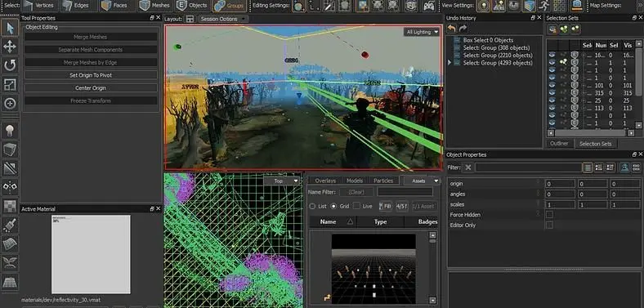
Task: Select the Block cube tool
Action: coord(10,149)
